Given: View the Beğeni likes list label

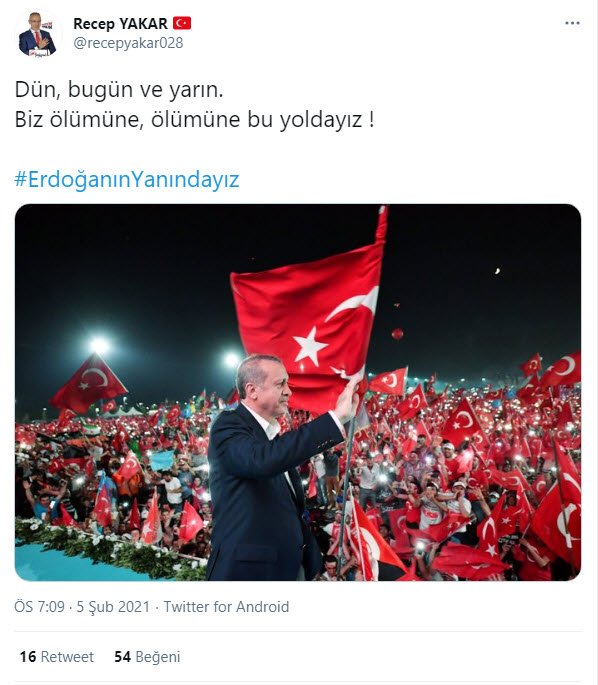Looking at the screenshot, I should 158,657.
